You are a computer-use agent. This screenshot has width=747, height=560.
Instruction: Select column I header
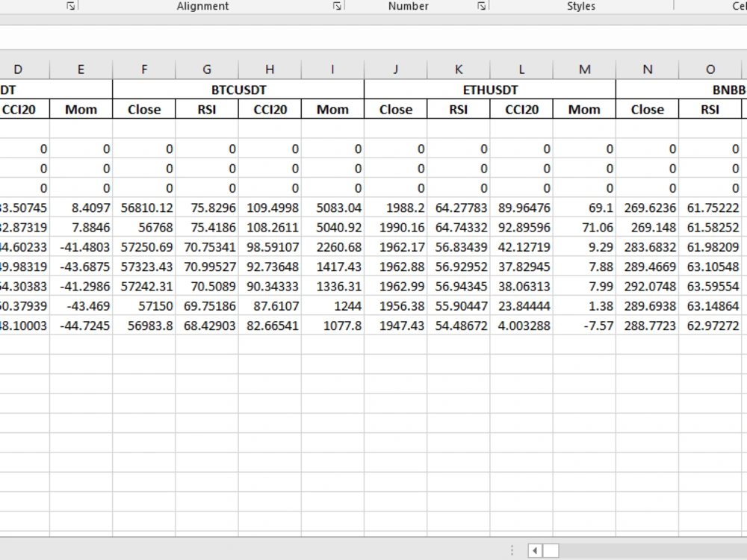332,69
